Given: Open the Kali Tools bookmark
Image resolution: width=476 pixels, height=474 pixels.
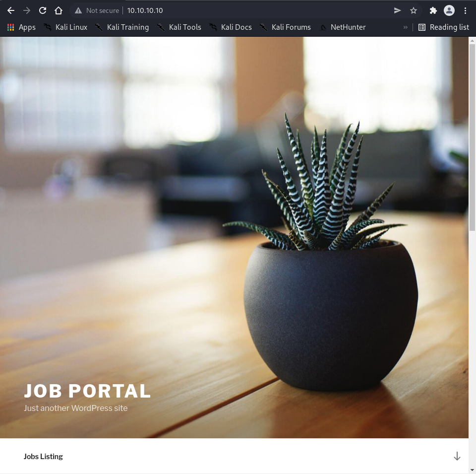Looking at the screenshot, I should point(179,27).
